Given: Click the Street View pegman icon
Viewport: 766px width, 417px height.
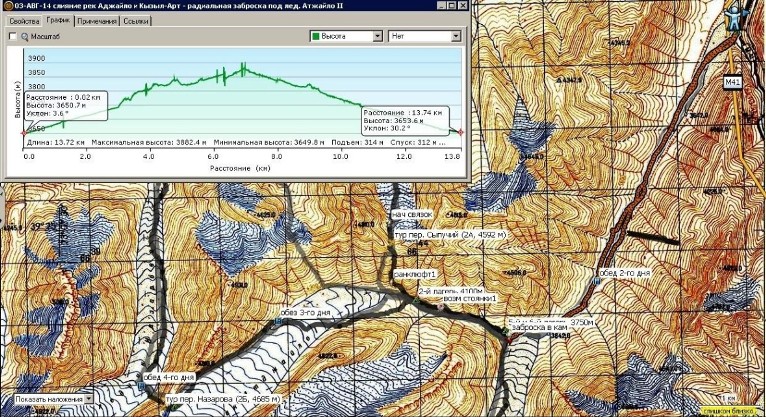Looking at the screenshot, I should click(736, 18).
